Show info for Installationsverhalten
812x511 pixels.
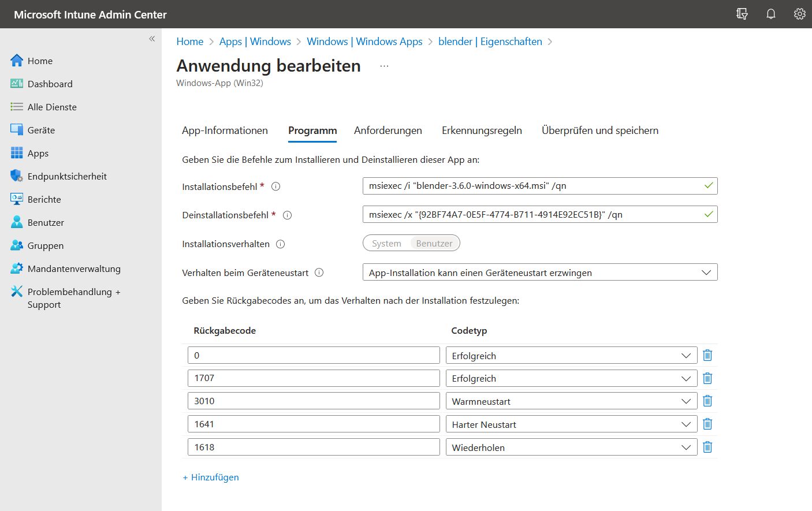pos(281,244)
